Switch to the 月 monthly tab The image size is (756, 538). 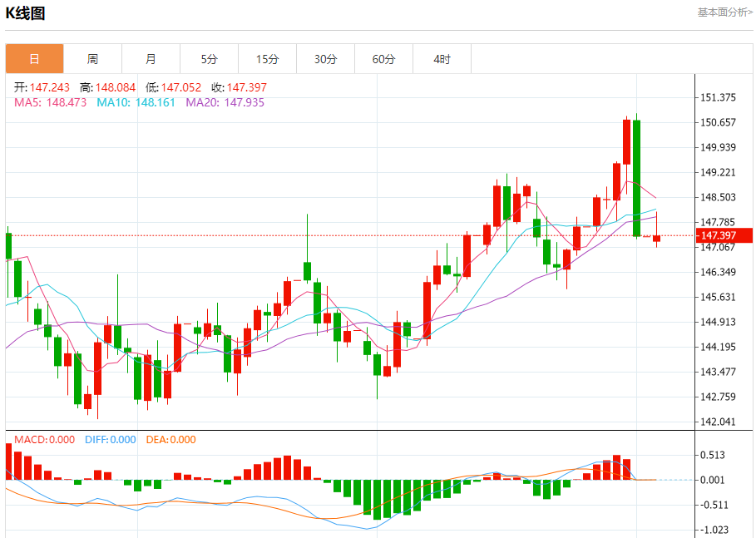click(151, 59)
